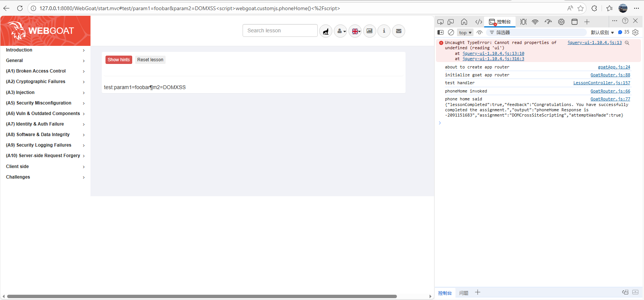This screenshot has width=644, height=300.
Task: Expand (A5) Security Misconfiguration
Action: [x=45, y=103]
